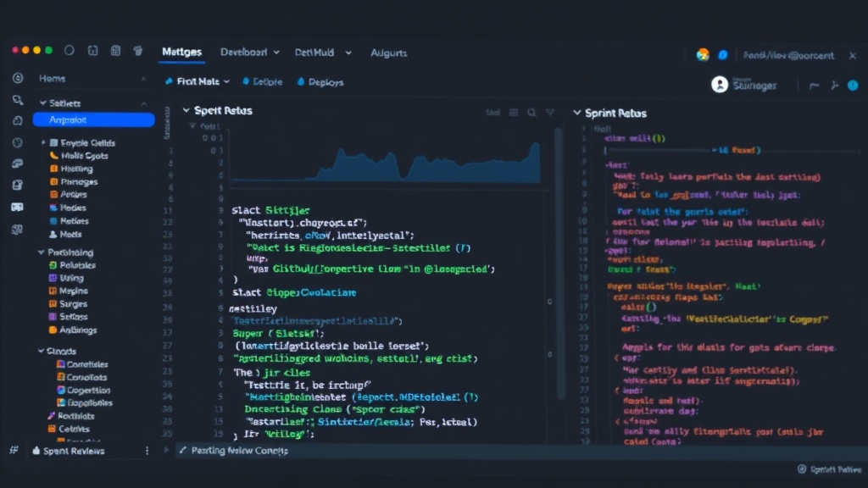Open the Hodies tree item
The image size is (868, 488).
(73, 208)
